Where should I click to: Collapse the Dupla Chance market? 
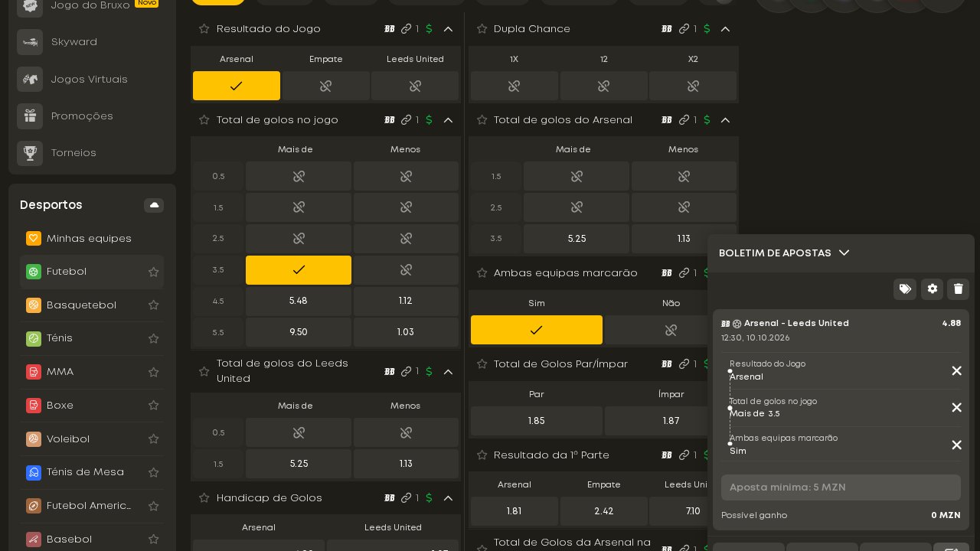click(x=725, y=29)
